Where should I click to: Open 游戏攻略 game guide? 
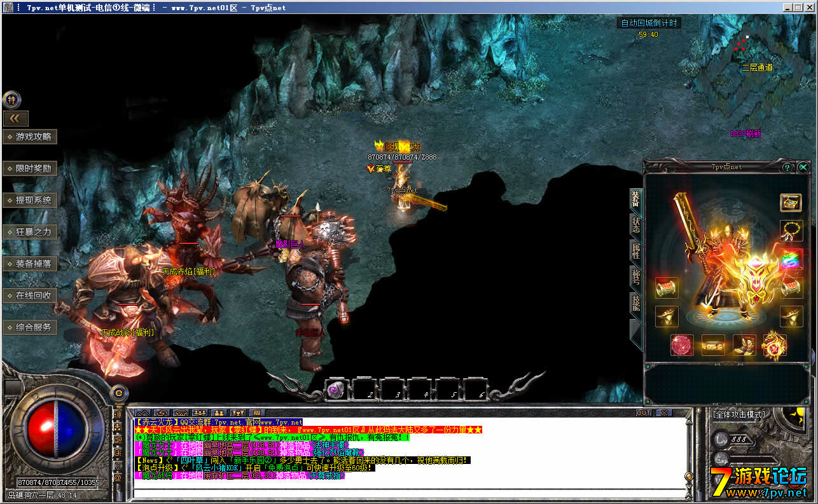[31, 137]
